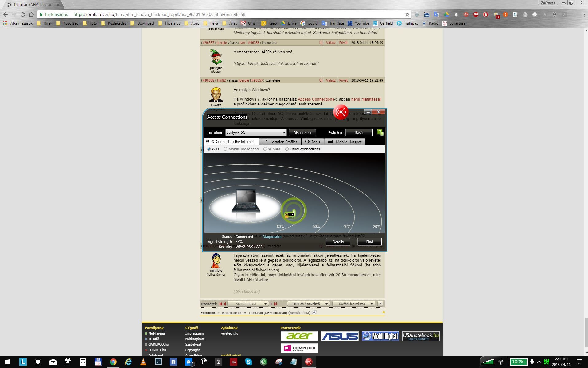Open the YouTube bookmark

358,23
